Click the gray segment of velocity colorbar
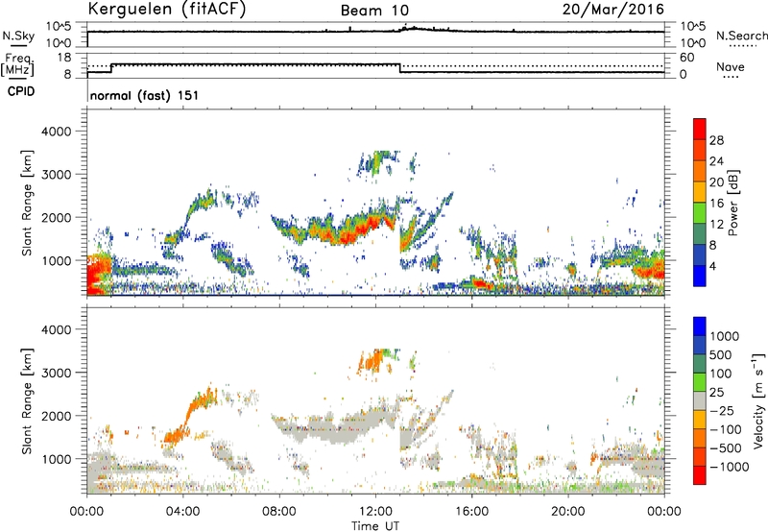The image size is (768, 532). pyautogui.click(x=700, y=400)
